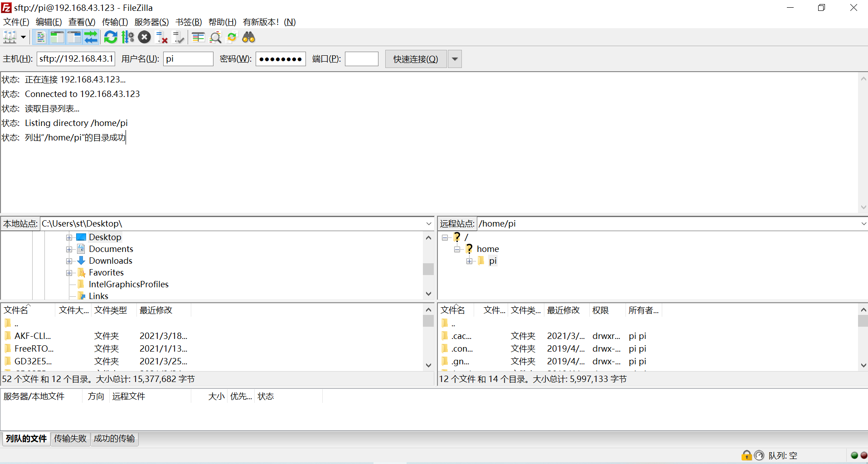This screenshot has height=464, width=868.
Task: Expand the Favorites tree node
Action: 69,273
